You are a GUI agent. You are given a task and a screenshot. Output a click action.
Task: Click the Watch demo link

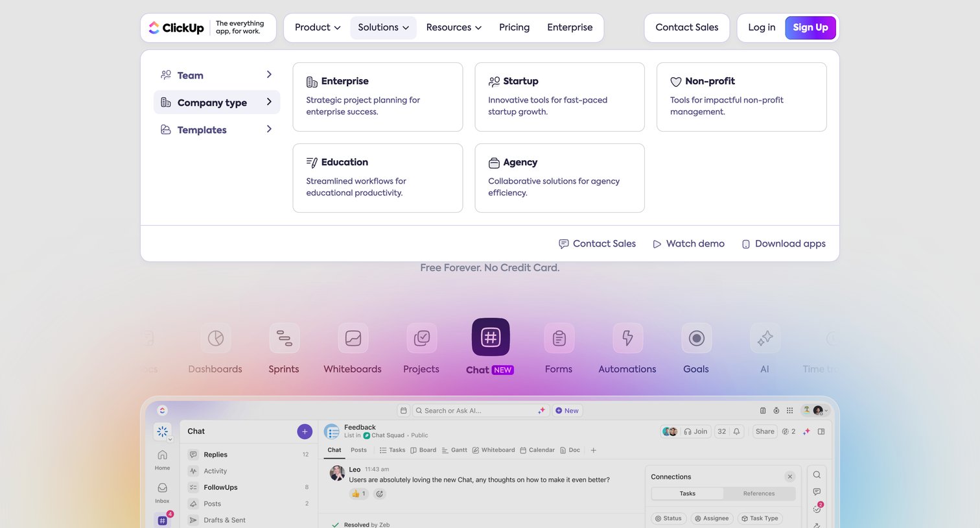click(x=688, y=244)
